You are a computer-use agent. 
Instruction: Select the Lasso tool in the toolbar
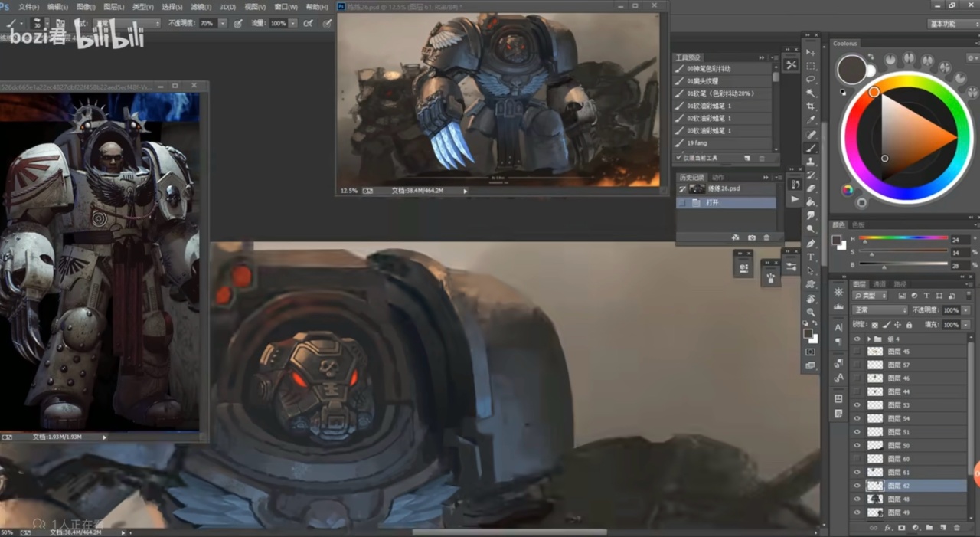tap(811, 80)
